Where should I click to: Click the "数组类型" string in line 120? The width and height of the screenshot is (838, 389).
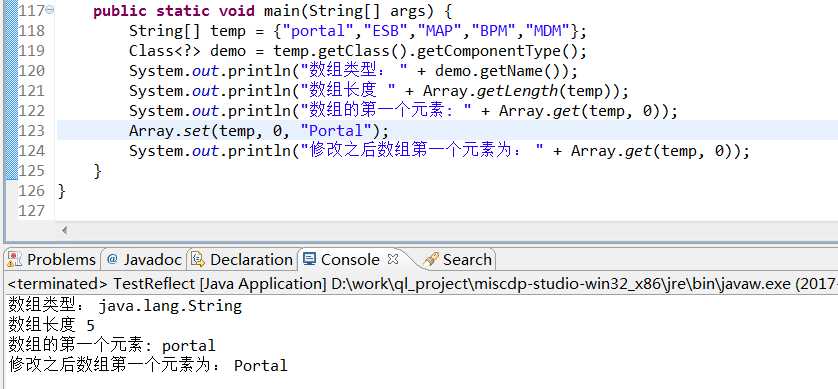354,71
